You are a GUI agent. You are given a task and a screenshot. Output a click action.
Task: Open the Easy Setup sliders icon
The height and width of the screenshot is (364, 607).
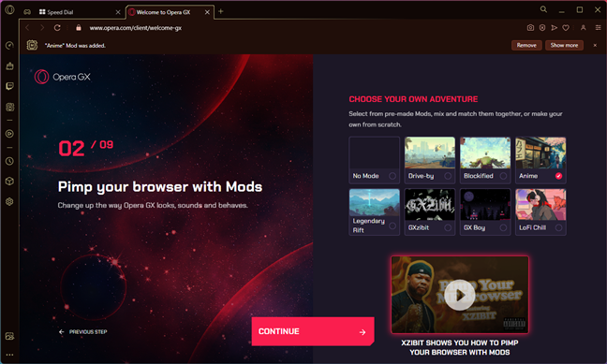pyautogui.click(x=598, y=28)
